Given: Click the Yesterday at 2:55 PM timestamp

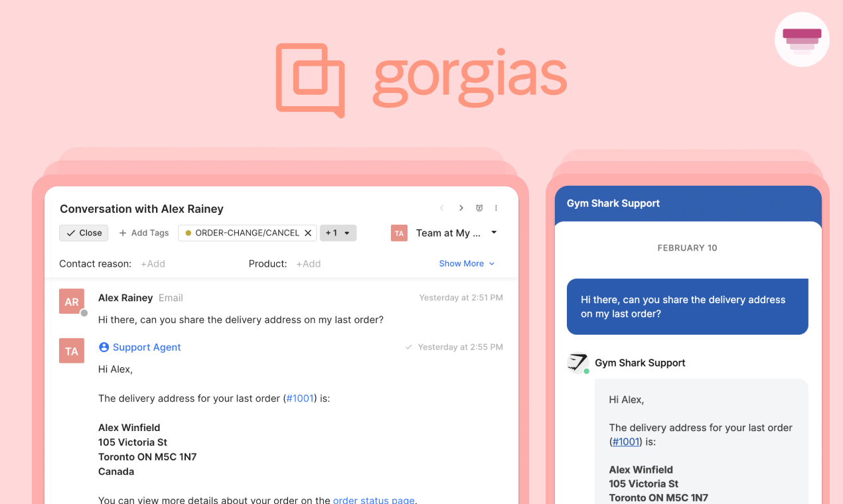Looking at the screenshot, I should pos(460,347).
